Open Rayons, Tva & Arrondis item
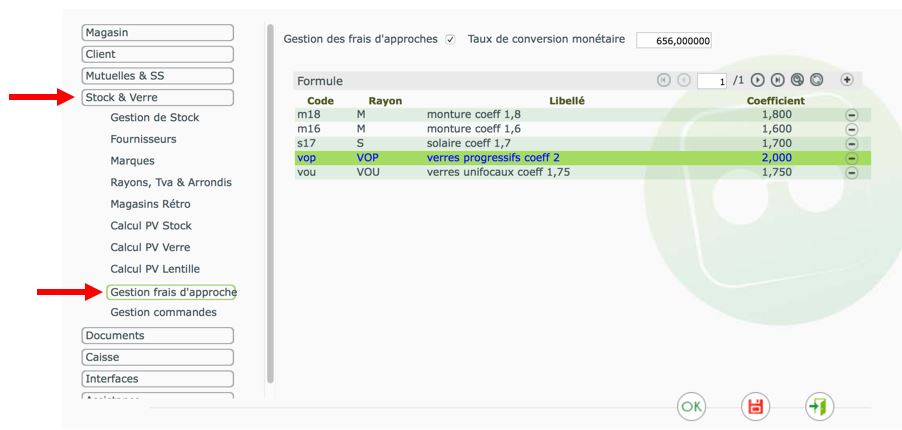Image resolution: width=902 pixels, height=430 pixels. 171,182
